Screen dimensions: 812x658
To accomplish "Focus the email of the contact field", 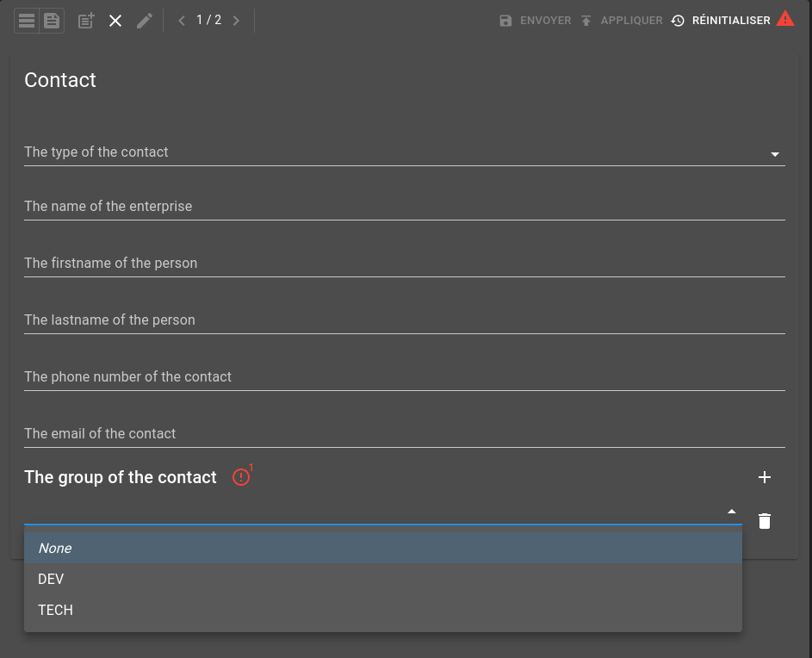I will coord(405,434).
